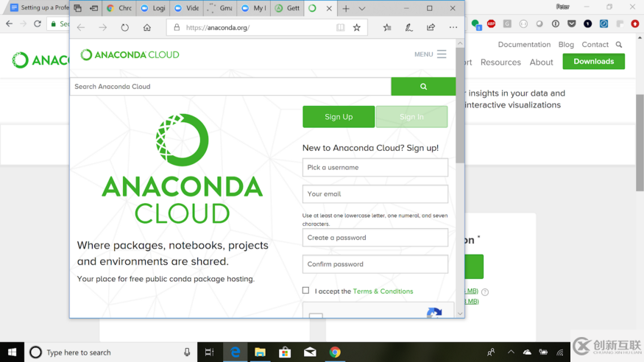Open Microsoft Store from the taskbar
644x362 pixels.
tap(285, 352)
